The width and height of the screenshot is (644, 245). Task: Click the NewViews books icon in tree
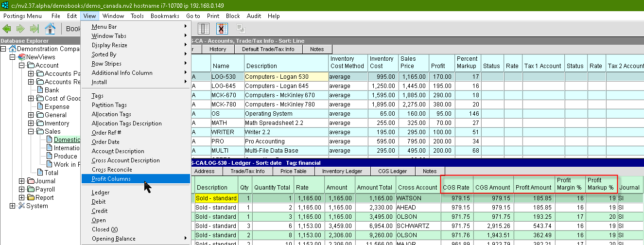click(21, 57)
